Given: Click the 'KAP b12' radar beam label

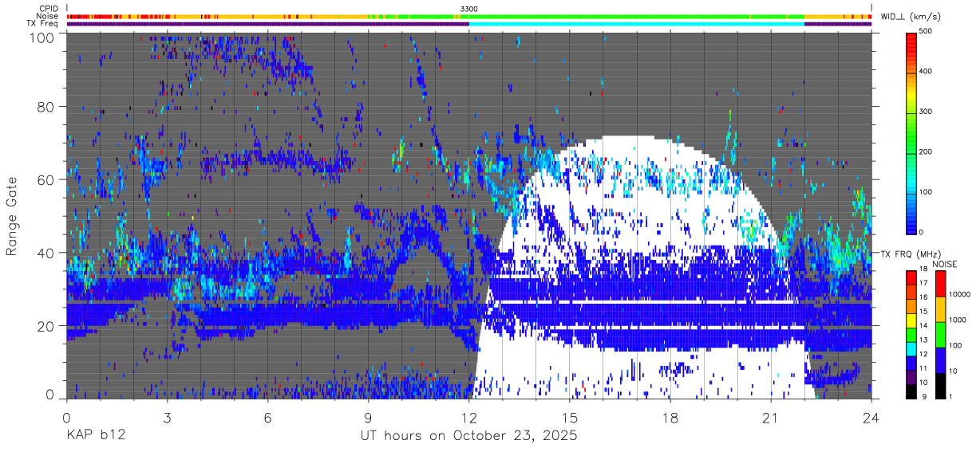Looking at the screenshot, I should coord(95,436).
